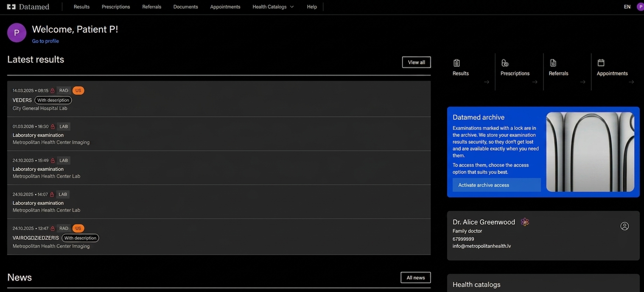Click the lock icon on 24.10.2025 14:07 result
This screenshot has height=292, width=644.
pyautogui.click(x=52, y=194)
